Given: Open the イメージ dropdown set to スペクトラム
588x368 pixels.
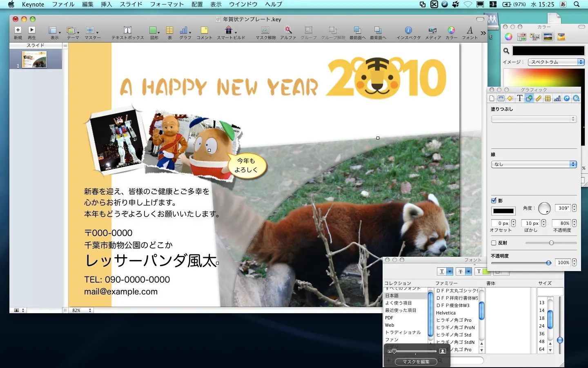Looking at the screenshot, I should (x=556, y=62).
